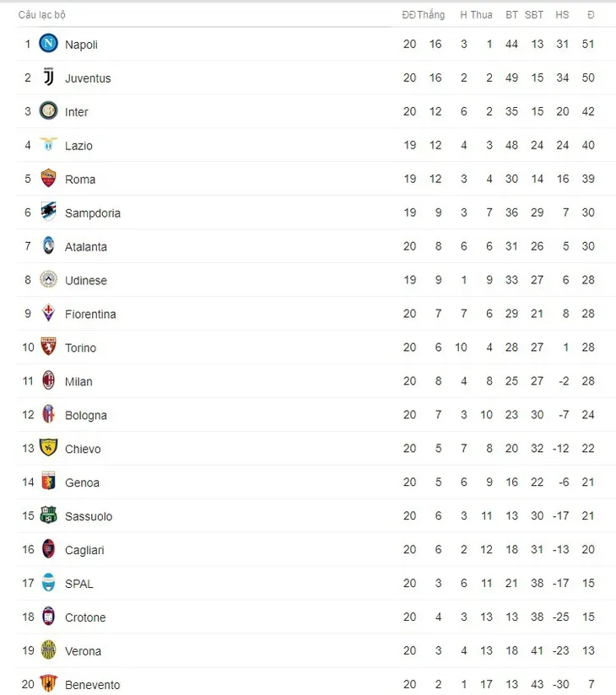Image resolution: width=616 pixels, height=695 pixels.
Task: Click the Roma club crest icon
Action: [x=49, y=179]
